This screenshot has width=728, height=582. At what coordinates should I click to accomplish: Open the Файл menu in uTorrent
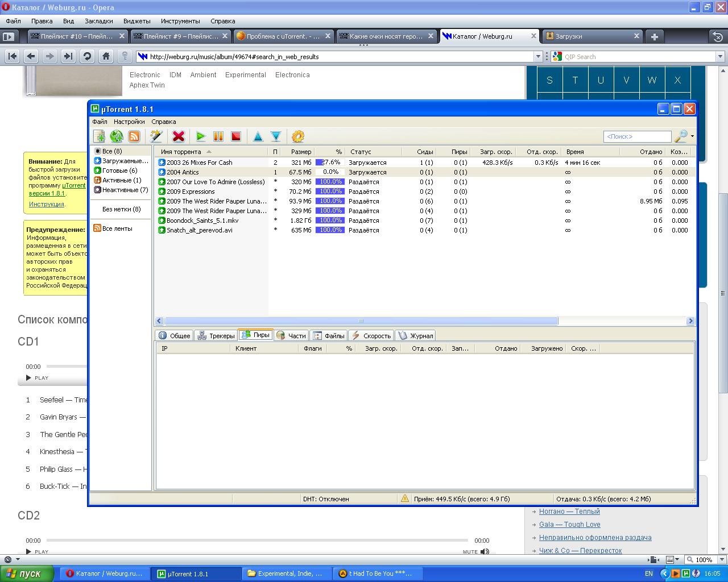point(100,122)
